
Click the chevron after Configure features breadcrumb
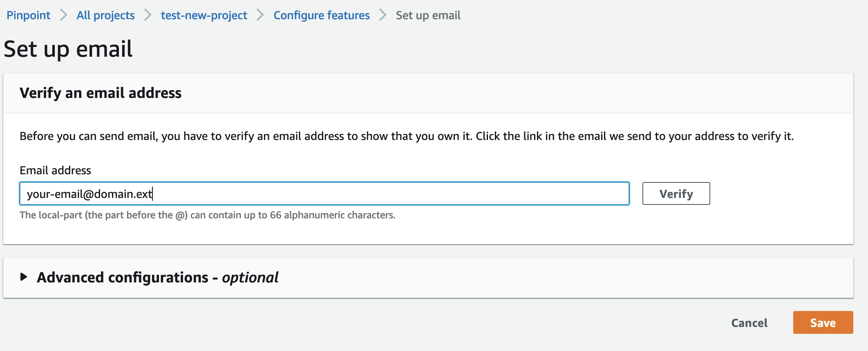383,16
